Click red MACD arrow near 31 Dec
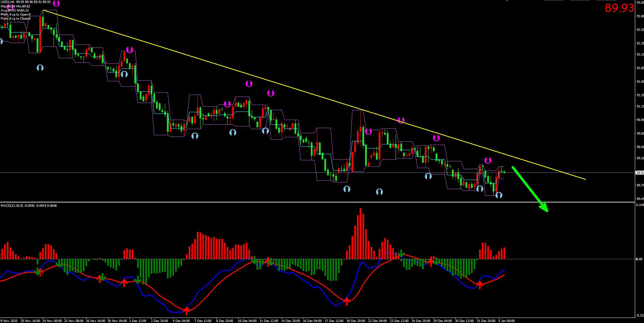The width and height of the screenshot is (644, 323). 480,284
